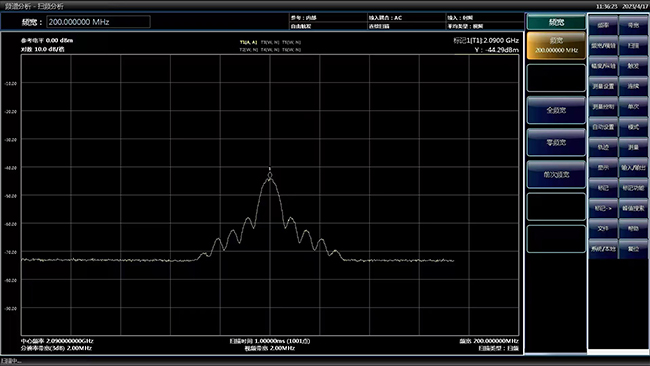
Task: Open the 轨迹 (trace) menu
Action: point(603,147)
